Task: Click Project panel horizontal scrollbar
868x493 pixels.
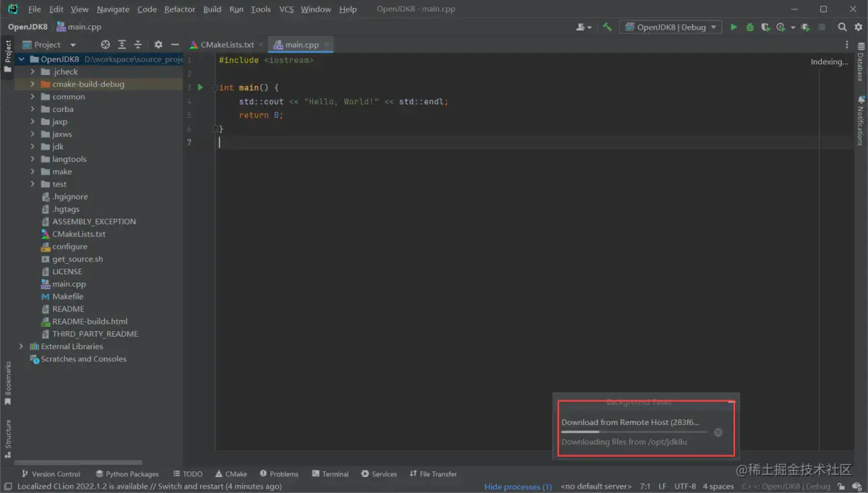Action: [78, 463]
